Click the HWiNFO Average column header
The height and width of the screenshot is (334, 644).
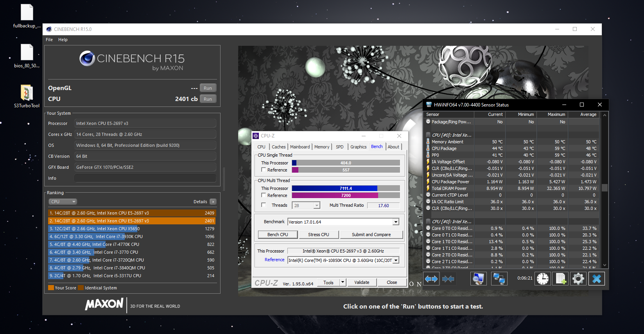coord(583,114)
